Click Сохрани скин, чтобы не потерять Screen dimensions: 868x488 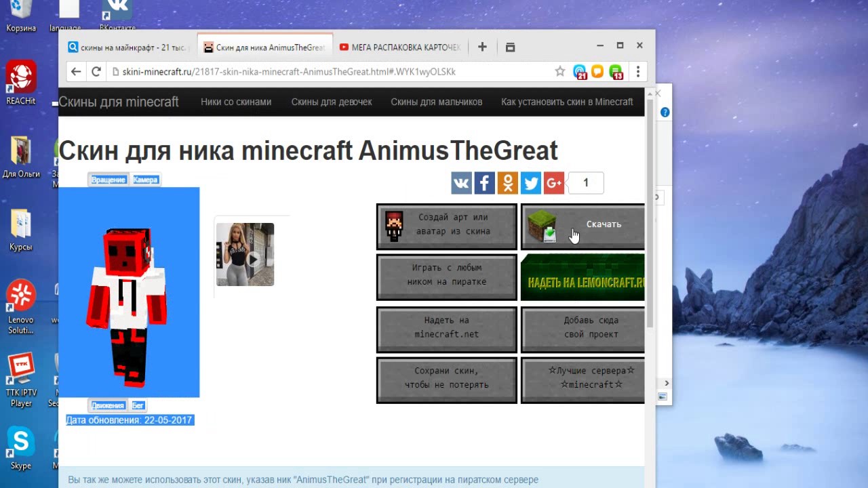click(447, 380)
